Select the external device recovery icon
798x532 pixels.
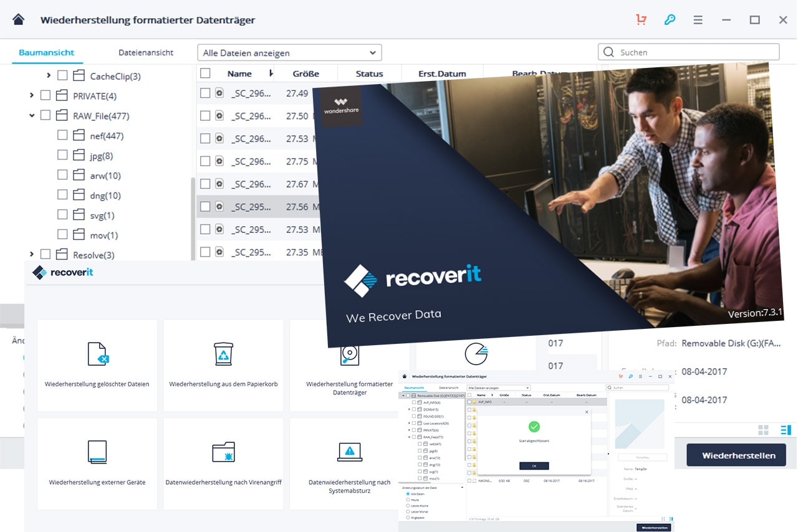pyautogui.click(x=97, y=452)
